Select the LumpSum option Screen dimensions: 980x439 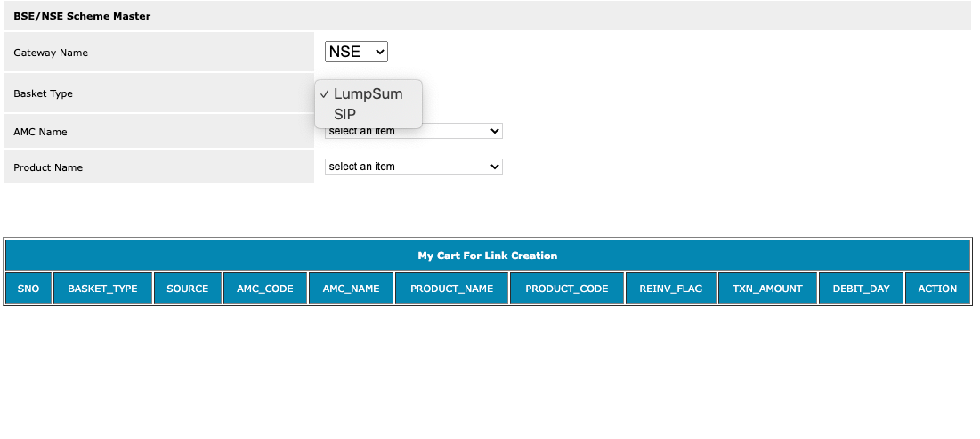(369, 93)
